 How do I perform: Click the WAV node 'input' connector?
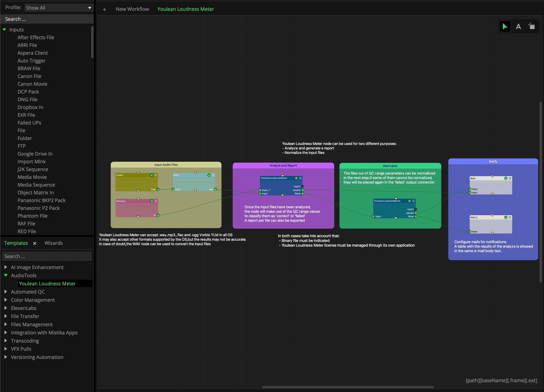tap(173, 189)
